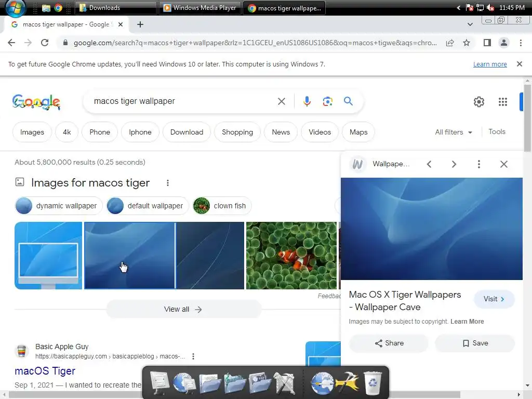Click the address bar URL
The image size is (532, 399).
(x=255, y=43)
